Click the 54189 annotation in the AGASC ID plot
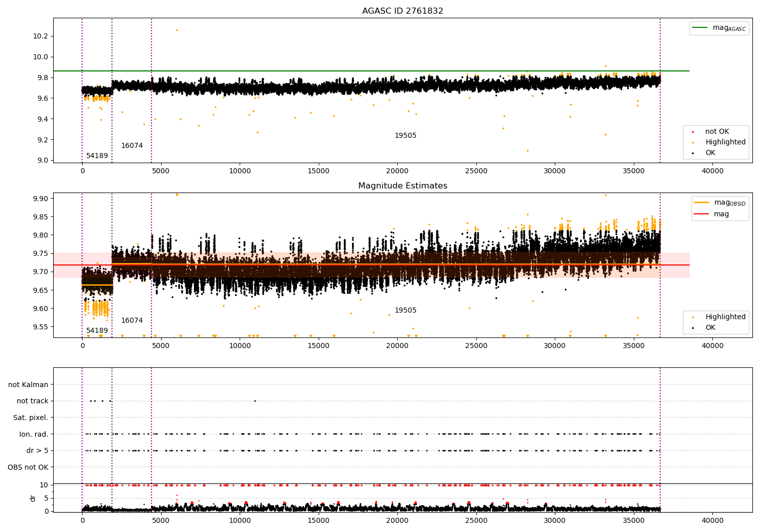 (97, 156)
